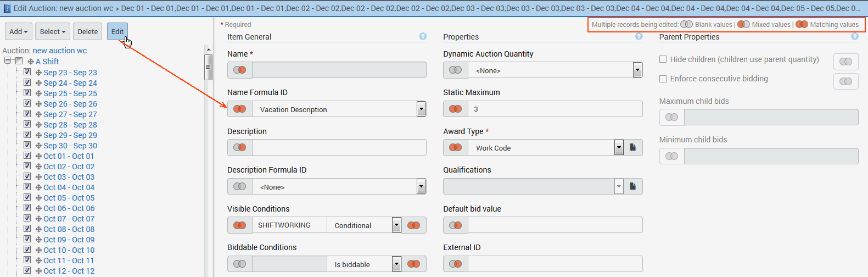Expand Dynamic Auction Quantity dropdown
The width and height of the screenshot is (868, 277).
(x=637, y=70)
